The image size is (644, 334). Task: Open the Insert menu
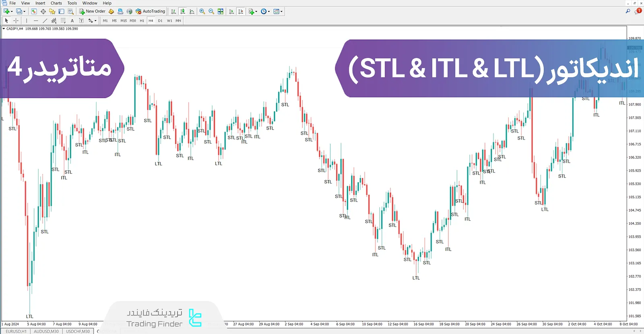click(x=40, y=3)
